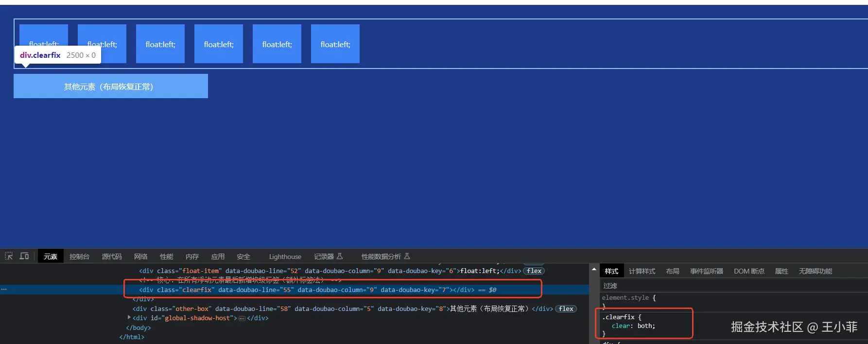The width and height of the screenshot is (868, 344).
Task: Focus the 过滤 styles filter field
Action: click(734, 286)
